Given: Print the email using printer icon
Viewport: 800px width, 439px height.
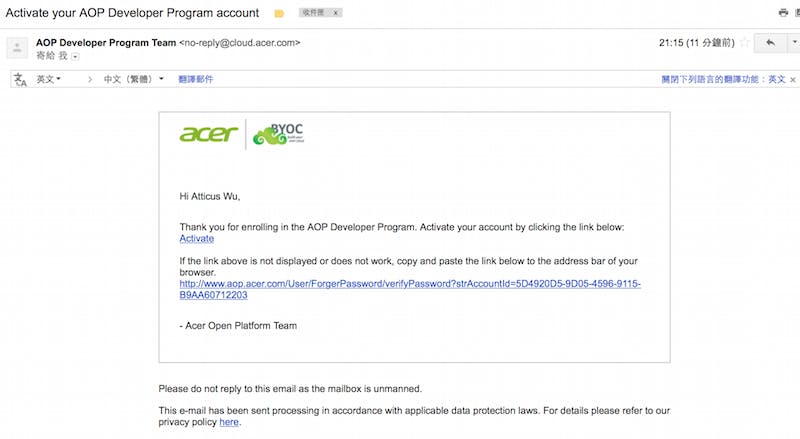Looking at the screenshot, I should pos(783,13).
